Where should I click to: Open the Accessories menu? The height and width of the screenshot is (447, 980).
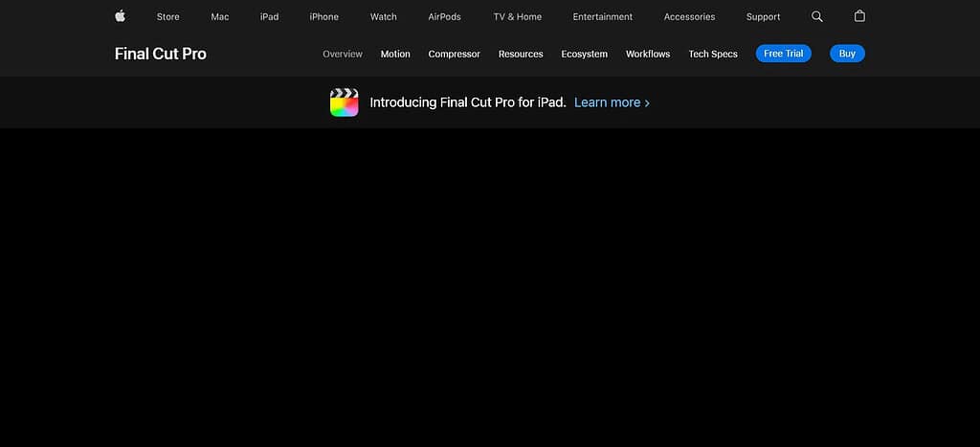tap(689, 17)
